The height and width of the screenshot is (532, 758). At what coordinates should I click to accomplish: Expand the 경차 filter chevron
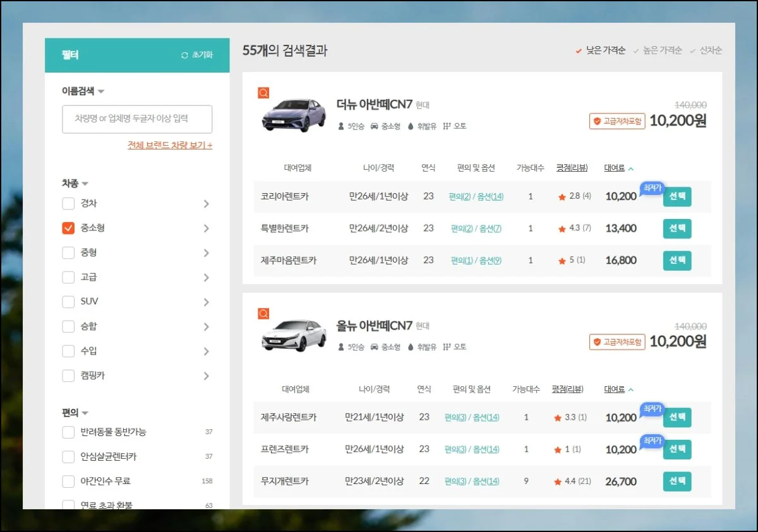tap(205, 203)
